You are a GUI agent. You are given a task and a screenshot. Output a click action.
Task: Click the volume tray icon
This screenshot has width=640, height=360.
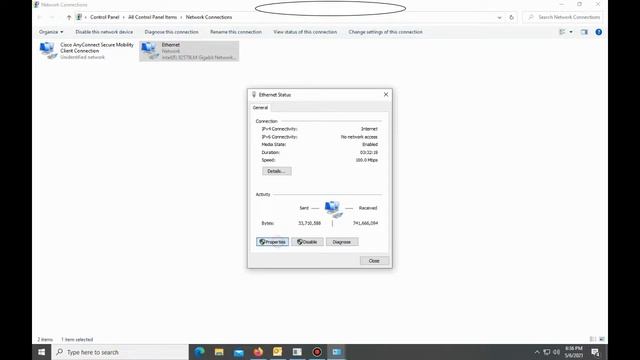pos(556,352)
